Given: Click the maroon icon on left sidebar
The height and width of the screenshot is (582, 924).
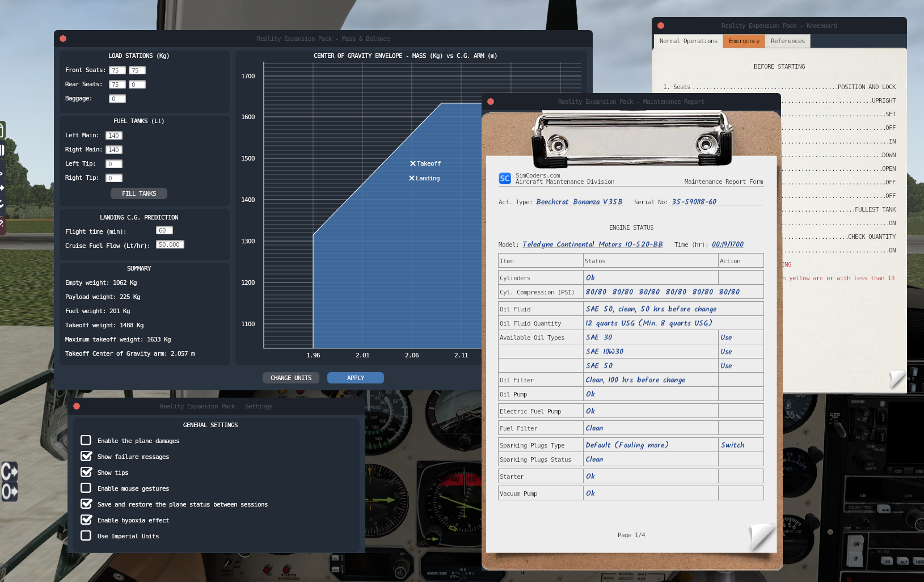Looking at the screenshot, I should pos(2,224).
